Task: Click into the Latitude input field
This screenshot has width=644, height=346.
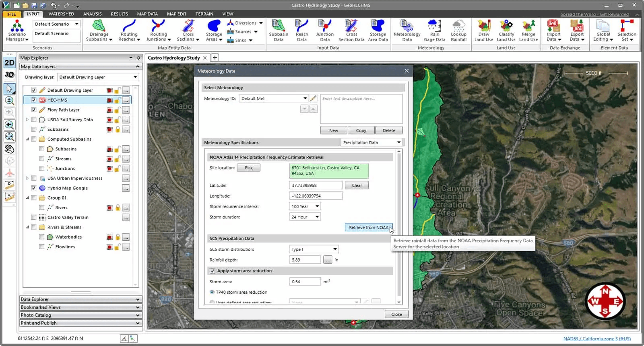Action: [x=316, y=185]
